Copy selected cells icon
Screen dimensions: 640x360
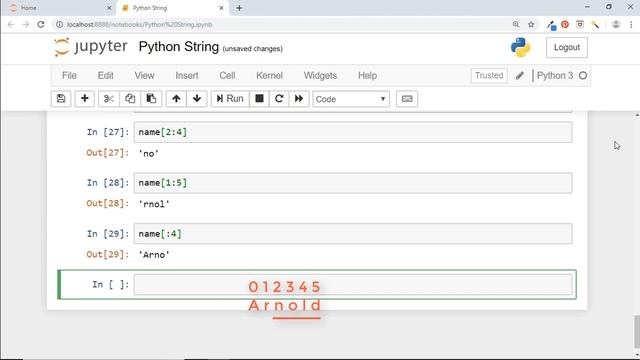click(x=130, y=99)
